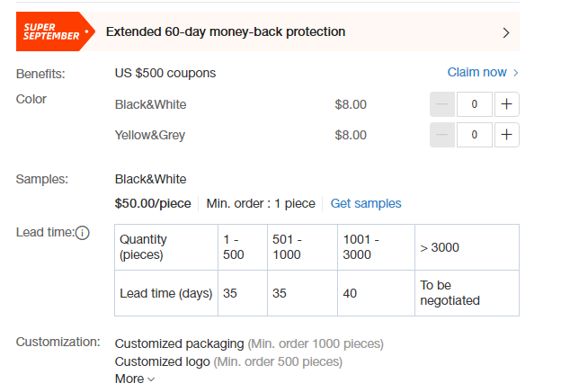The width and height of the screenshot is (561, 392).
Task: Open the money-back protection banner arrow
Action: click(x=506, y=32)
